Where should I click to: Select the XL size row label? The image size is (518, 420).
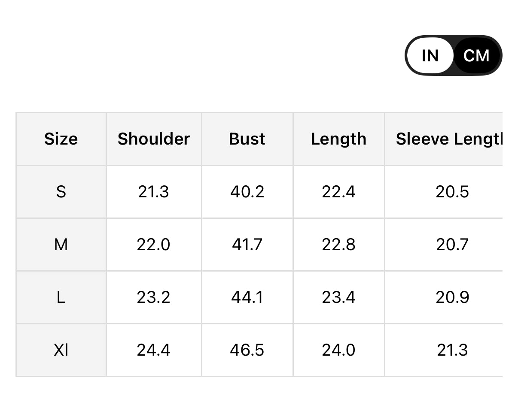61,350
